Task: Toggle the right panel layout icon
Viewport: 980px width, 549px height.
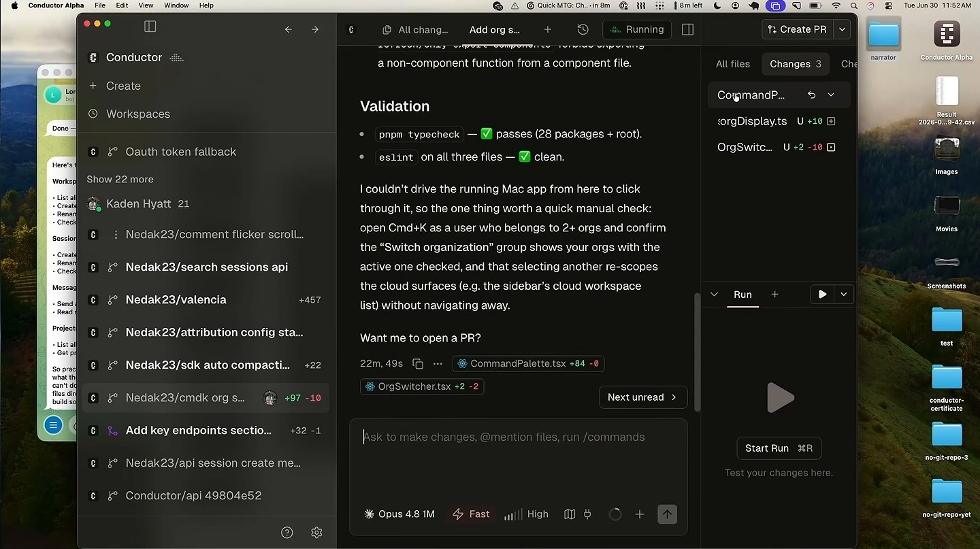Action: click(687, 29)
